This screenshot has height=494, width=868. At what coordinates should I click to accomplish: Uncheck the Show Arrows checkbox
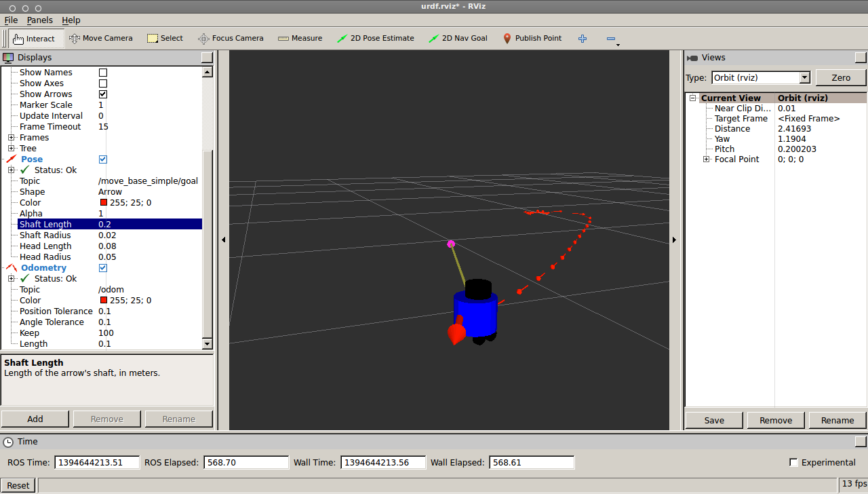103,94
